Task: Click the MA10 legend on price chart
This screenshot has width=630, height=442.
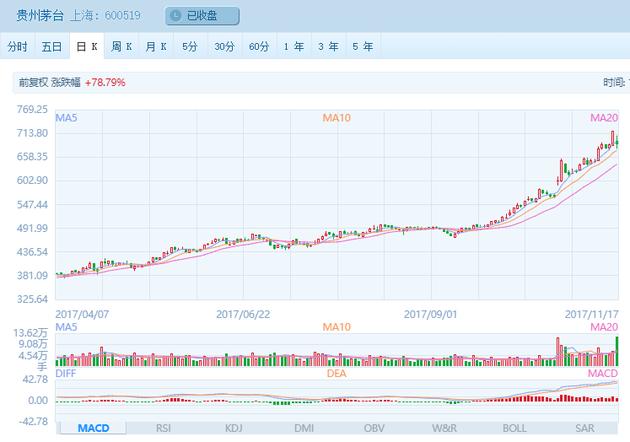Action: click(337, 118)
